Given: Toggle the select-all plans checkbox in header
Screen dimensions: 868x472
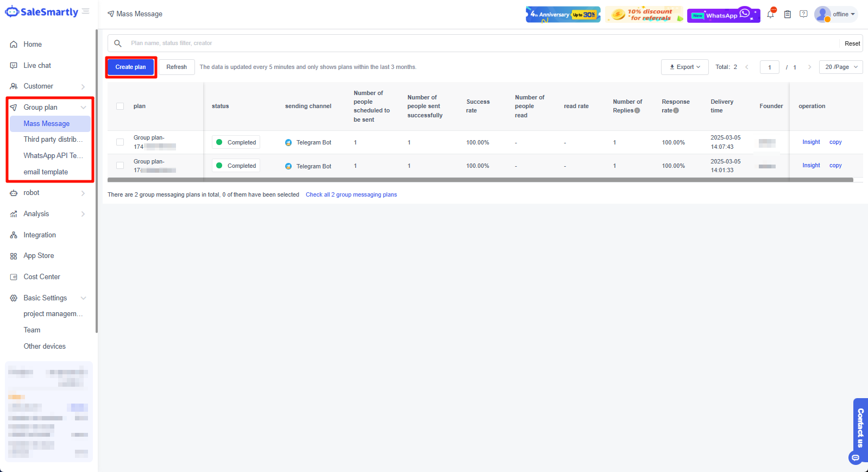Looking at the screenshot, I should (x=120, y=106).
